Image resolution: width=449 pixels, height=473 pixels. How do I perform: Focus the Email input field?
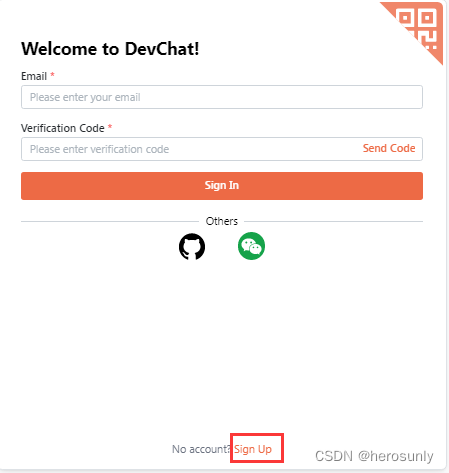click(222, 97)
